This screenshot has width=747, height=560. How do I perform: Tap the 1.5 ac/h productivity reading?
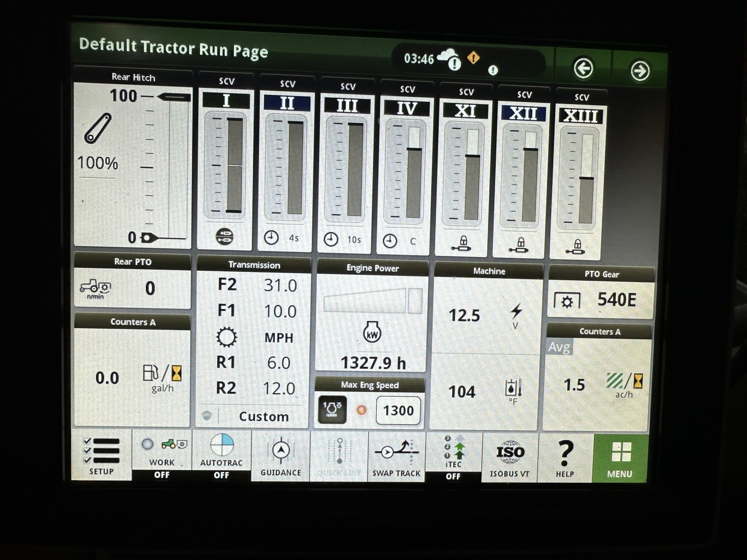click(574, 385)
